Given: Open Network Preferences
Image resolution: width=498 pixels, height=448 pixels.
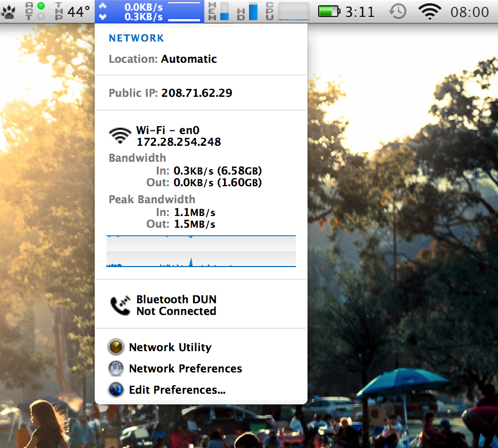Looking at the screenshot, I should [186, 369].
